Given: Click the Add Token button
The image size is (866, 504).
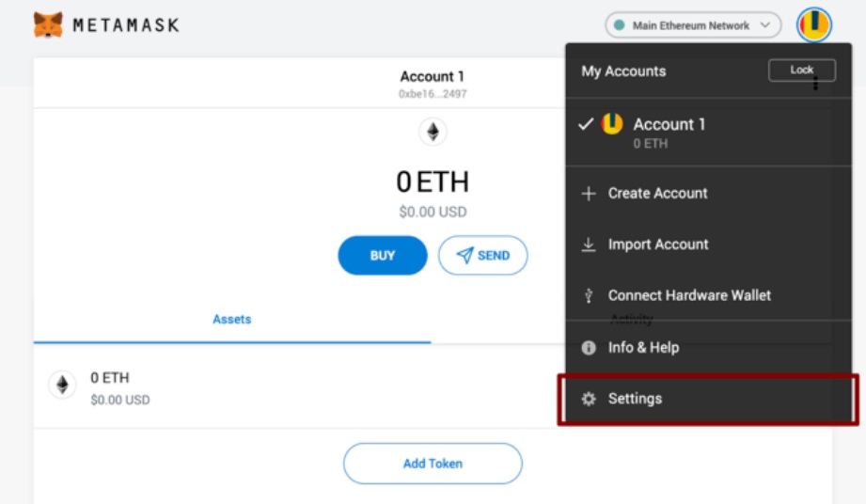Looking at the screenshot, I should 433,464.
